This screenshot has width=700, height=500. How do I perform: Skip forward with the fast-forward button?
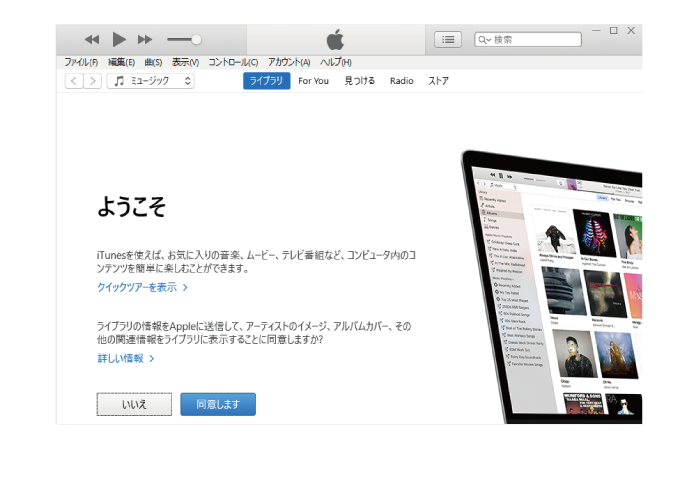point(145,40)
